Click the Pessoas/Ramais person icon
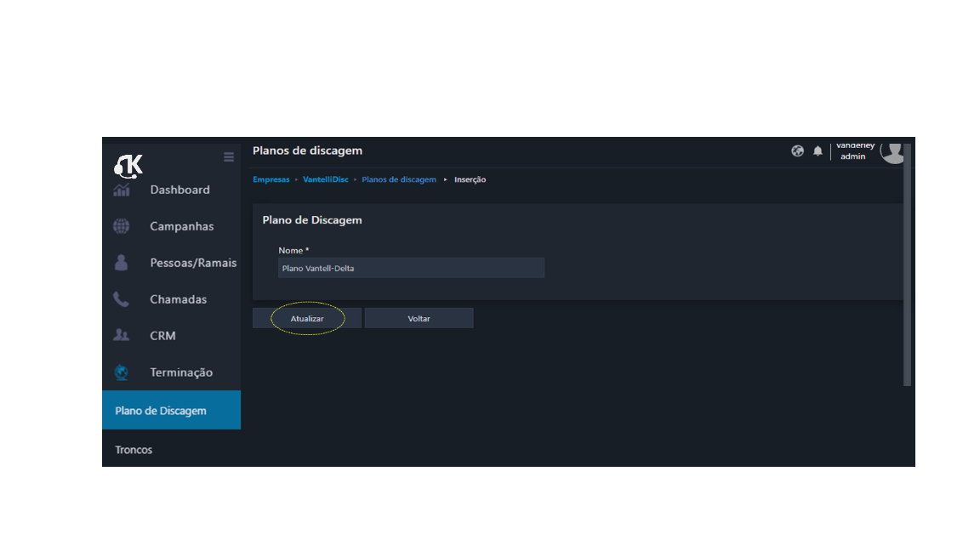The width and height of the screenshot is (980, 551). tap(122, 263)
